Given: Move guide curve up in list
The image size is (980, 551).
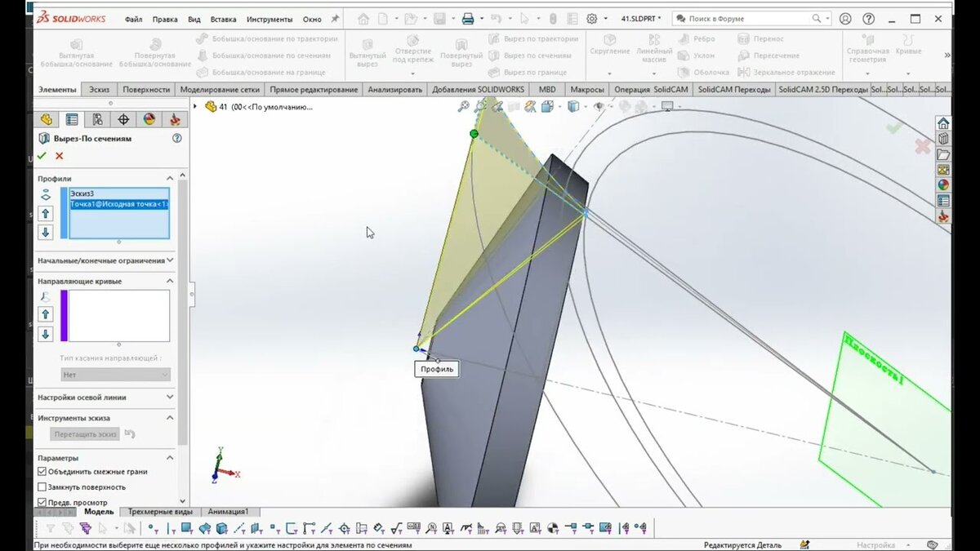Looking at the screenshot, I should pos(46,314).
